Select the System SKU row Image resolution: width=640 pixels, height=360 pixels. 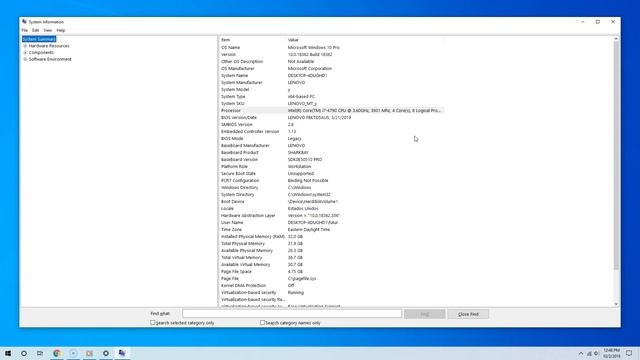coord(331,103)
